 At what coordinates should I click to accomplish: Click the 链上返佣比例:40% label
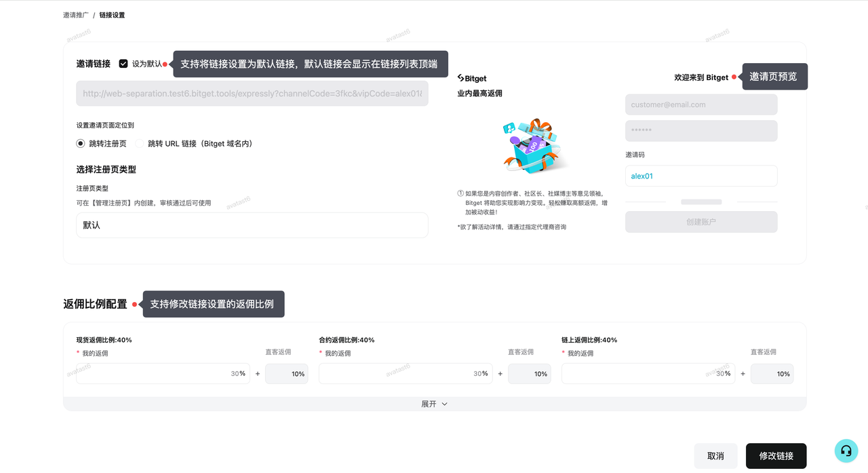click(589, 340)
